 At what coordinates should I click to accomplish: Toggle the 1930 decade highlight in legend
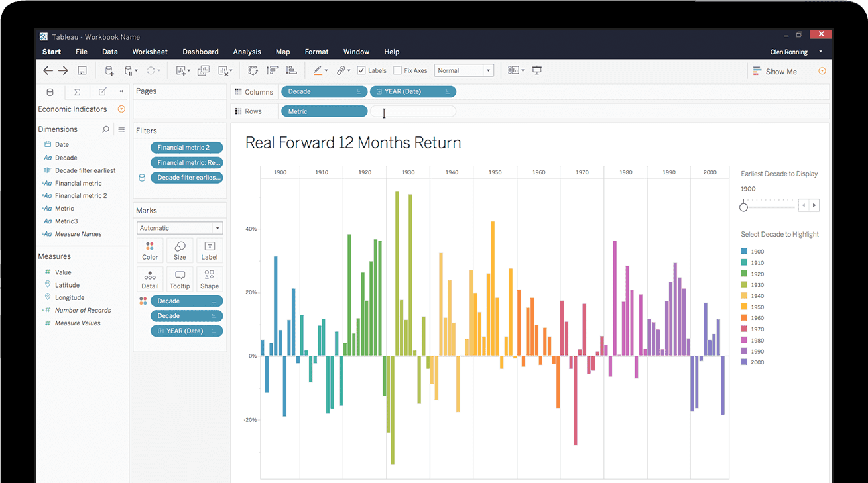tap(744, 285)
